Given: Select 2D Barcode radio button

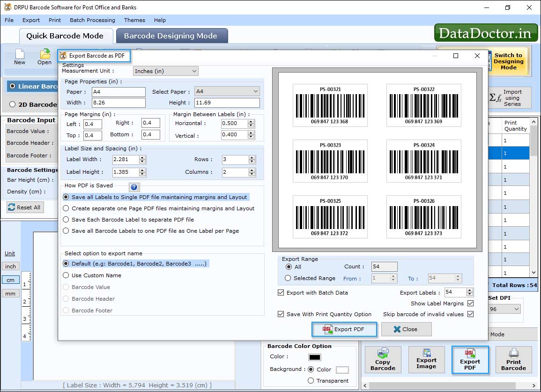Looking at the screenshot, I should click(x=13, y=104).
